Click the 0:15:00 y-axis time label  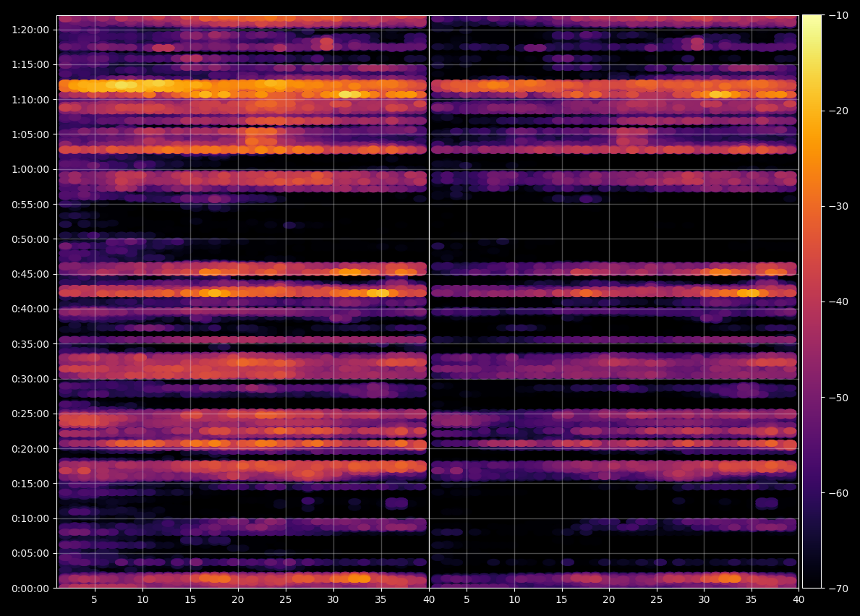30,484
